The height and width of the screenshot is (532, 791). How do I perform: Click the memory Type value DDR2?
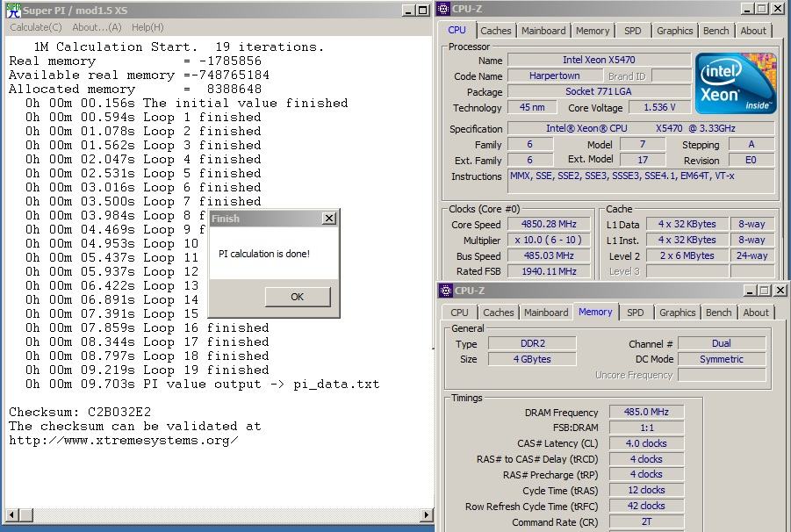tap(532, 343)
